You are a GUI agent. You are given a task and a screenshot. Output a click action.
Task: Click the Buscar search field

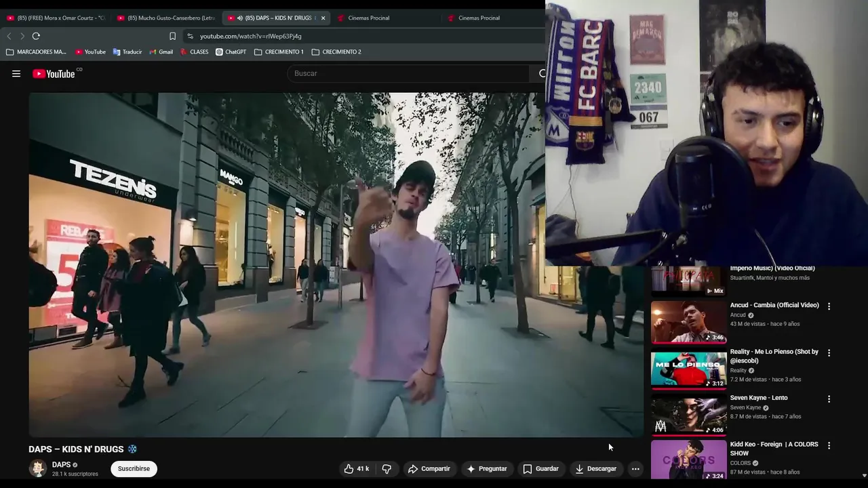click(x=408, y=73)
